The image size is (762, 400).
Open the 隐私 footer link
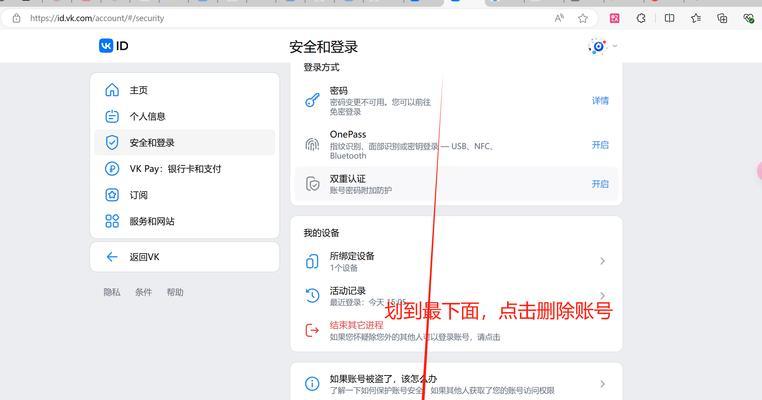pyautogui.click(x=112, y=292)
